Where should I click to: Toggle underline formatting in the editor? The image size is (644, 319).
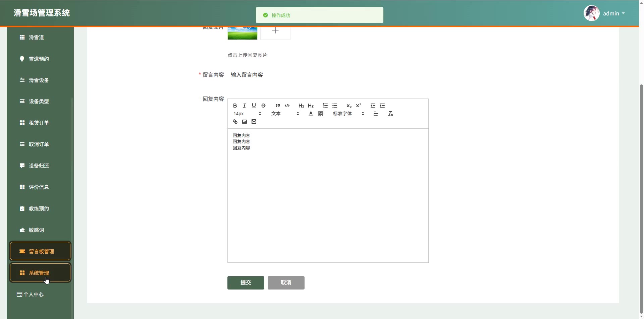tap(254, 106)
